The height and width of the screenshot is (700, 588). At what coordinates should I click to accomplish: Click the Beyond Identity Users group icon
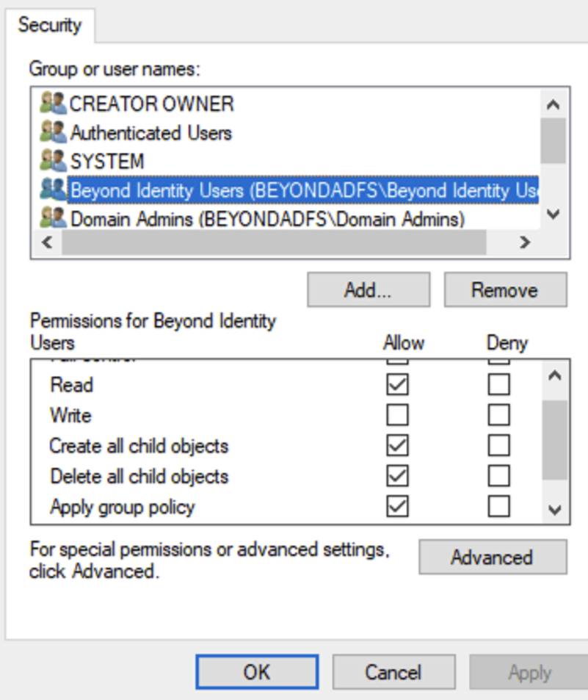point(53,190)
